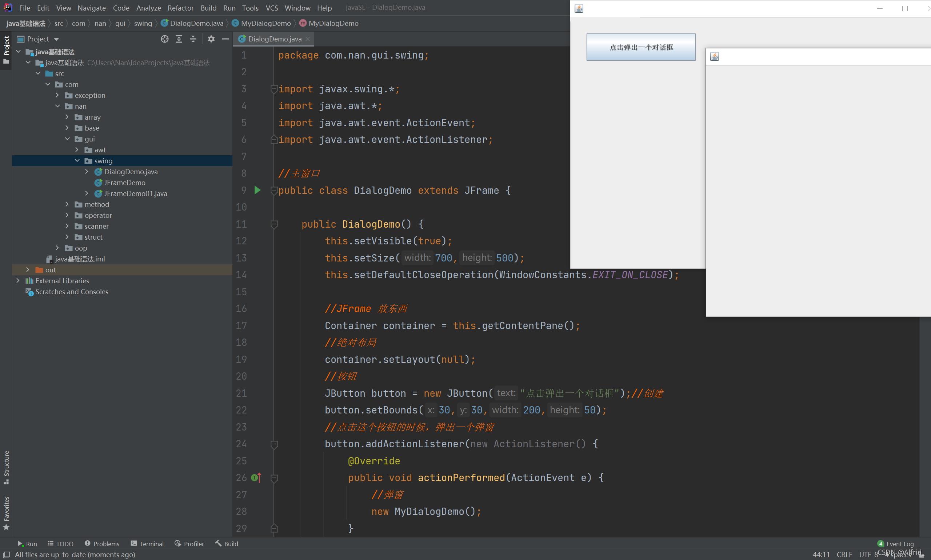Expand External Libraries node

(18, 281)
